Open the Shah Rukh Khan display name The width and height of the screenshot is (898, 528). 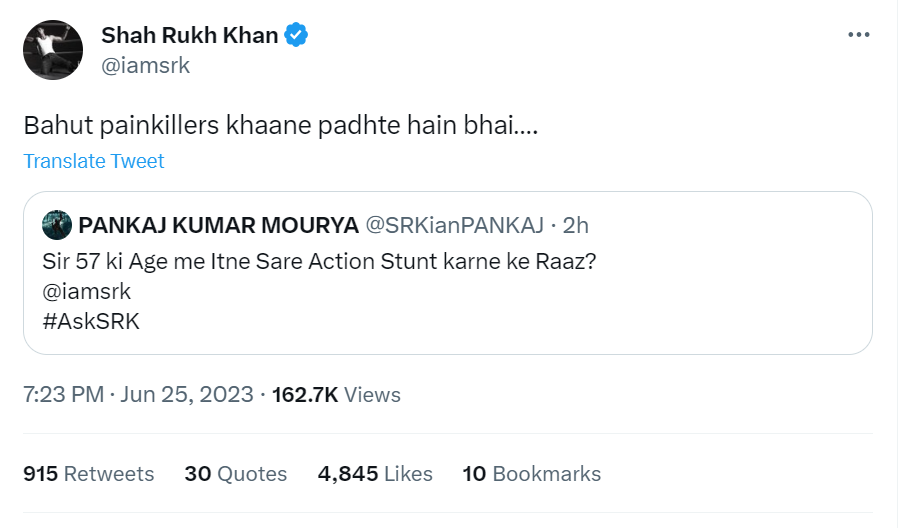coord(190,36)
